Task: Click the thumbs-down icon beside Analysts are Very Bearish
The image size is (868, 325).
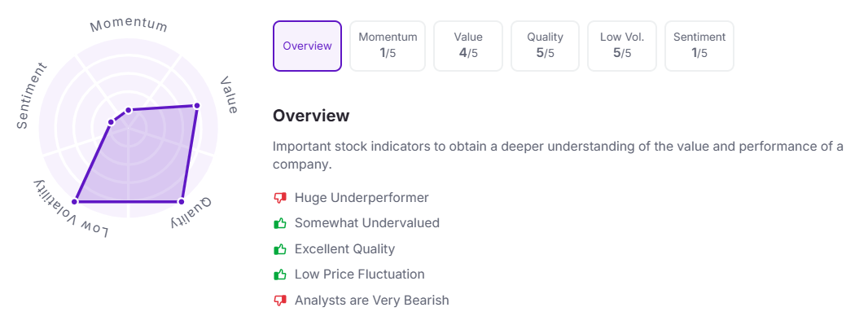Action: pyautogui.click(x=280, y=300)
